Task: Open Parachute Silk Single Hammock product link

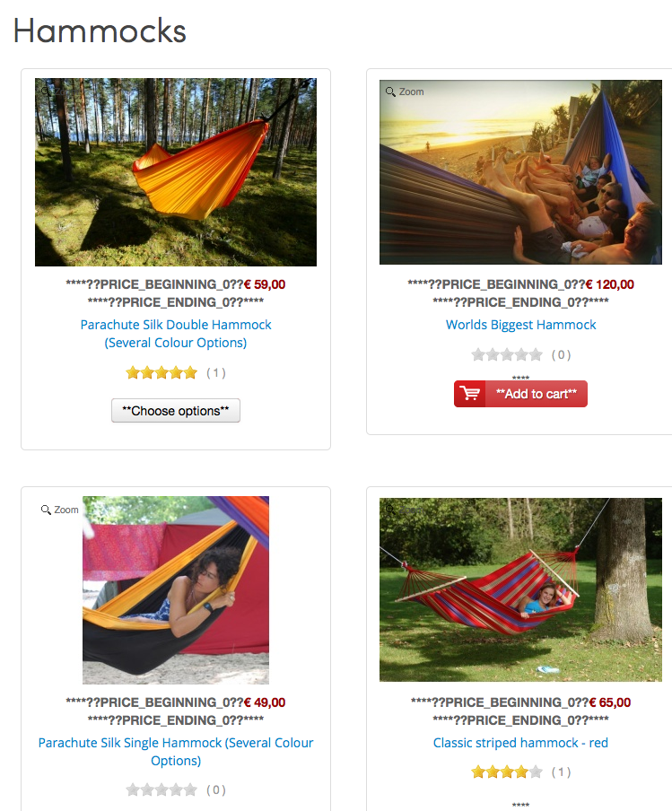Action: point(175,752)
